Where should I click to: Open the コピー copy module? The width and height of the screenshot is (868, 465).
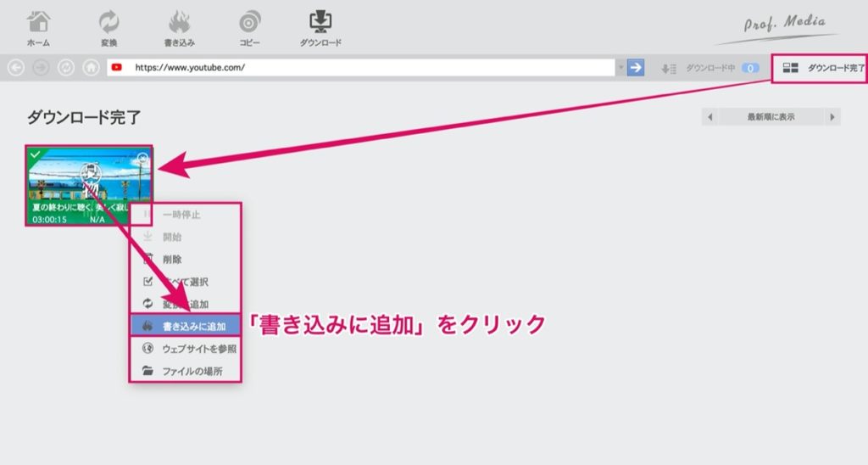[x=250, y=29]
